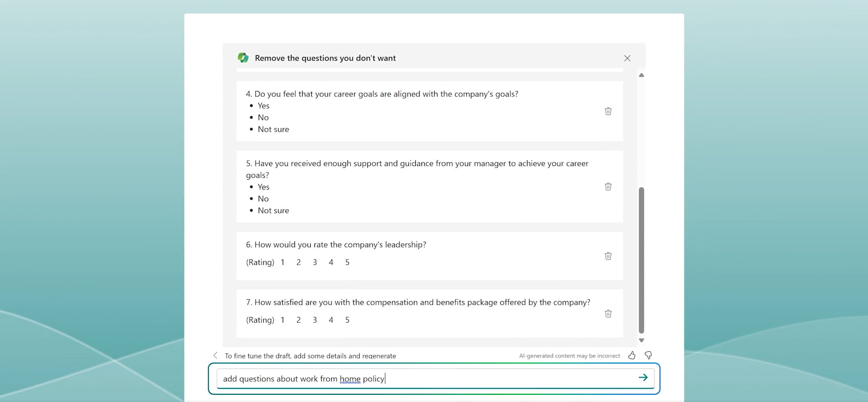Click "Yes" option under question 5
The width and height of the screenshot is (868, 402).
click(263, 187)
